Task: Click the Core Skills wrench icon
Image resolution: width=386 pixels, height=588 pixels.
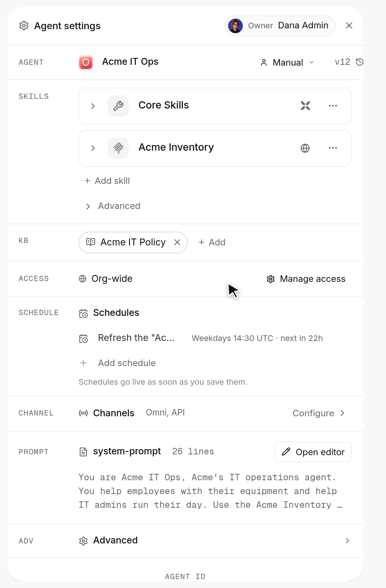Action: (118, 106)
